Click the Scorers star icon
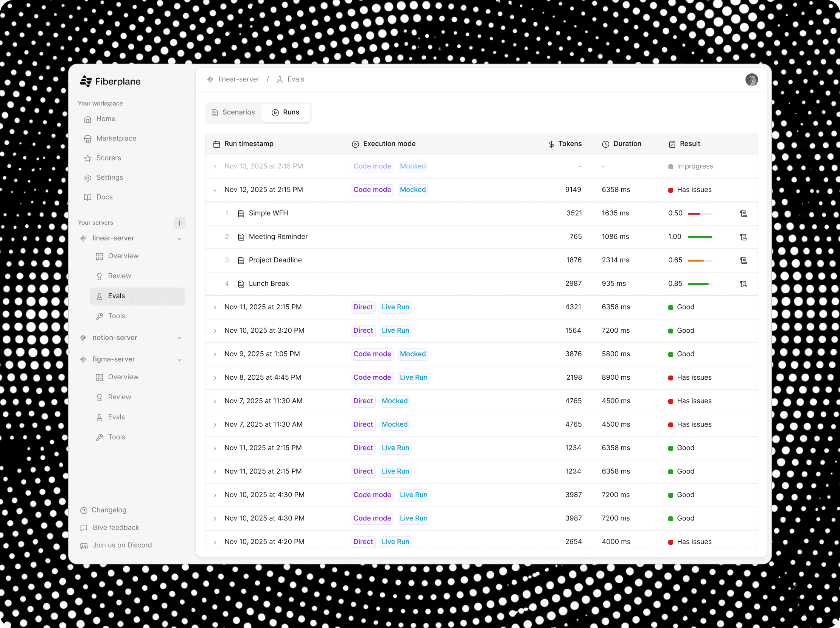 tap(88, 159)
